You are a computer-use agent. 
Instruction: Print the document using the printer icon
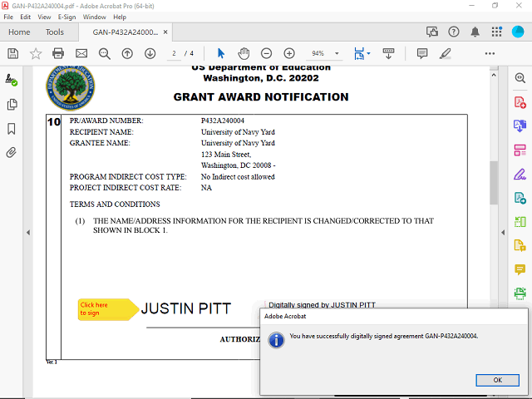58,53
